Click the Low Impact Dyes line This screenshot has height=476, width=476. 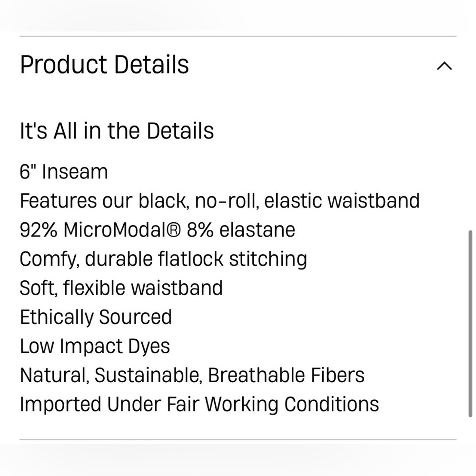95,347
